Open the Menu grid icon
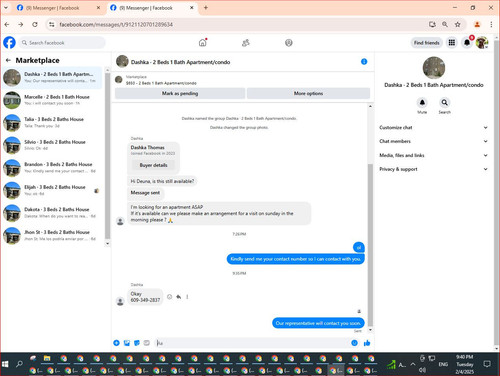Viewport: 500px width, 376px height. tap(452, 43)
